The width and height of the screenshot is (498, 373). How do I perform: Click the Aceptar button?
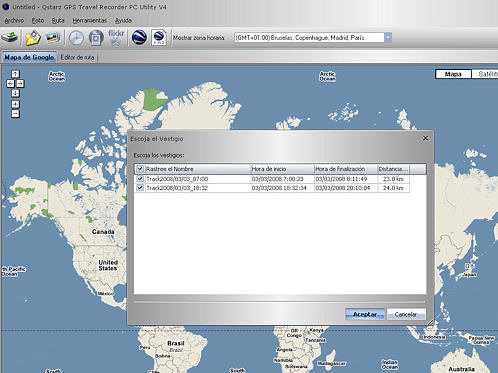[365, 314]
